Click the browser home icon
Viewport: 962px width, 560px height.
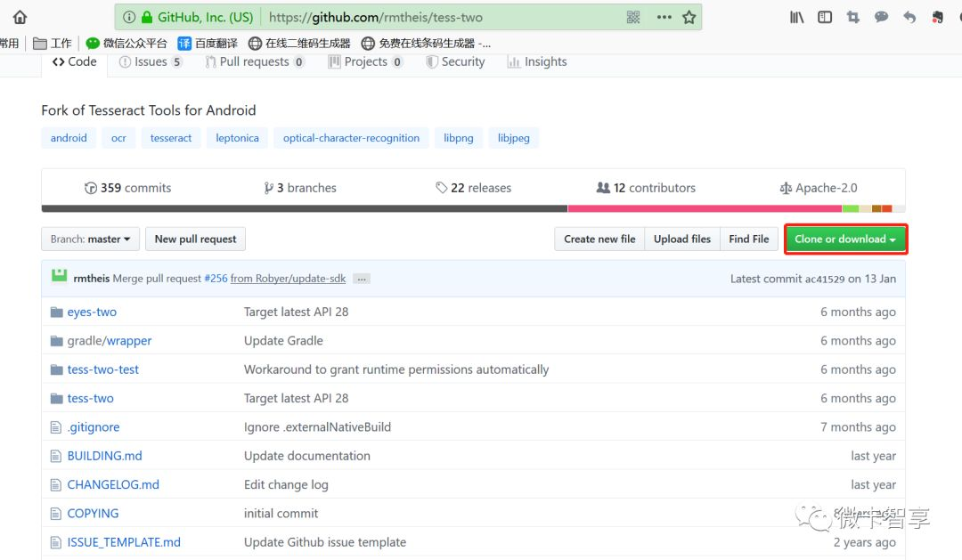point(20,17)
